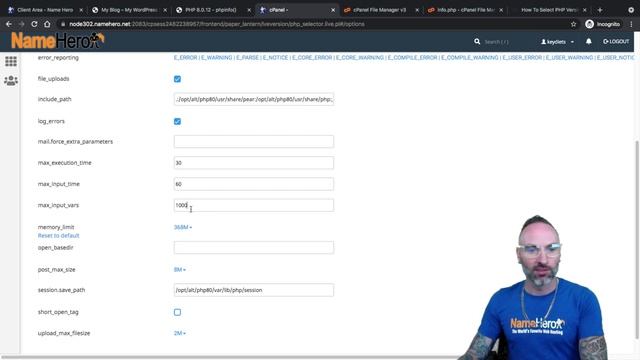Viewport: 640px width, 360px height.
Task: Open the Chrome three-dot menu
Action: [x=631, y=24]
